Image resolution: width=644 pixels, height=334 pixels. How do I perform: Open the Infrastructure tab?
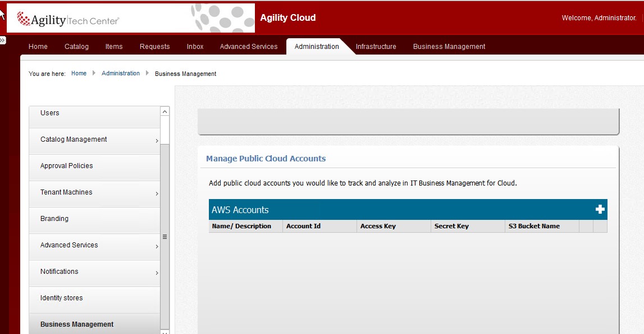click(x=376, y=47)
